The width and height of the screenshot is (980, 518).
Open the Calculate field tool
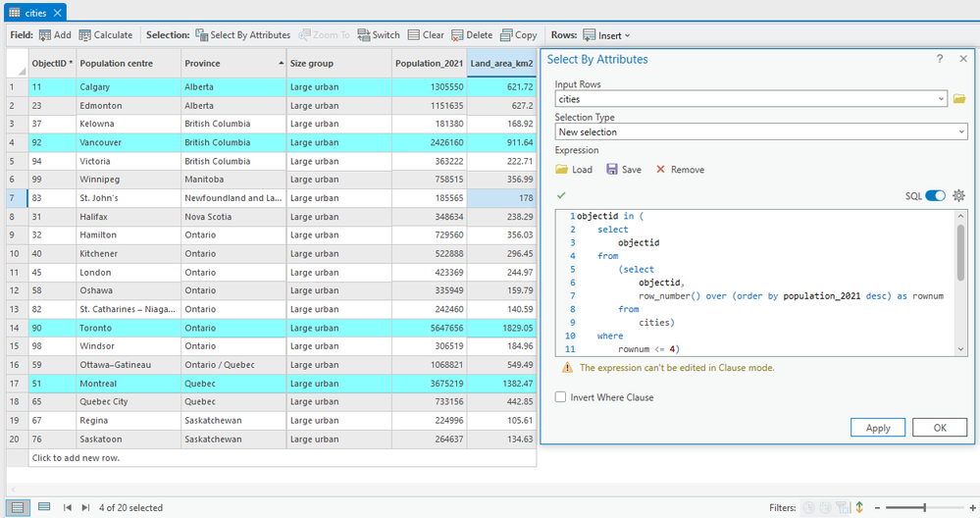105,35
